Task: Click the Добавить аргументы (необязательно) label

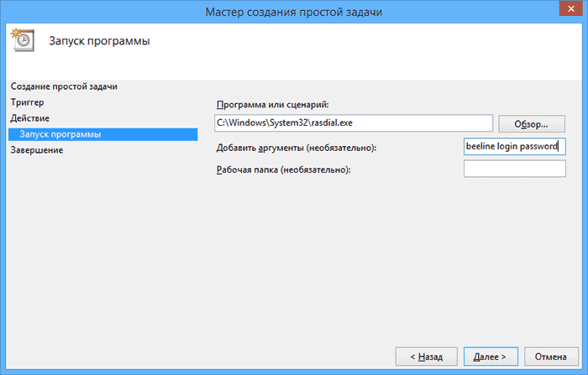Action: [297, 148]
